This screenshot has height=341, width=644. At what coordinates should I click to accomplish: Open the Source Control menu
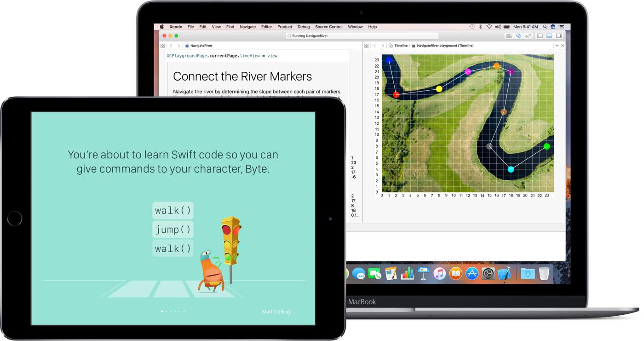[329, 27]
